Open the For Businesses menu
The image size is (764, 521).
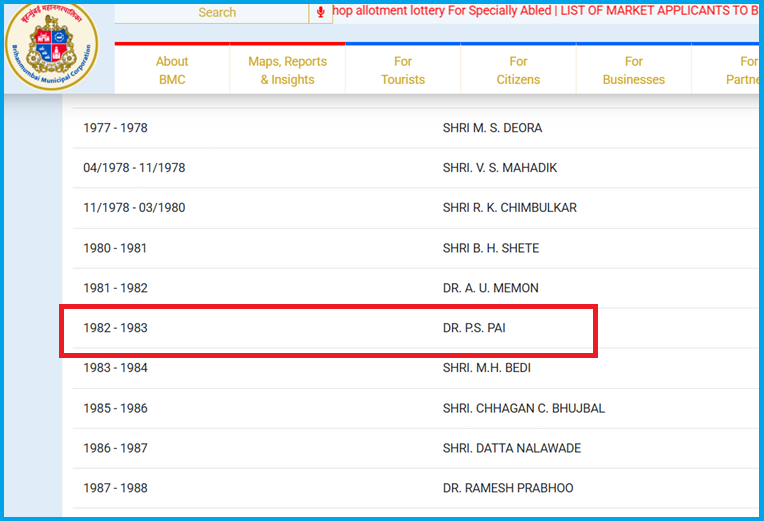[633, 70]
